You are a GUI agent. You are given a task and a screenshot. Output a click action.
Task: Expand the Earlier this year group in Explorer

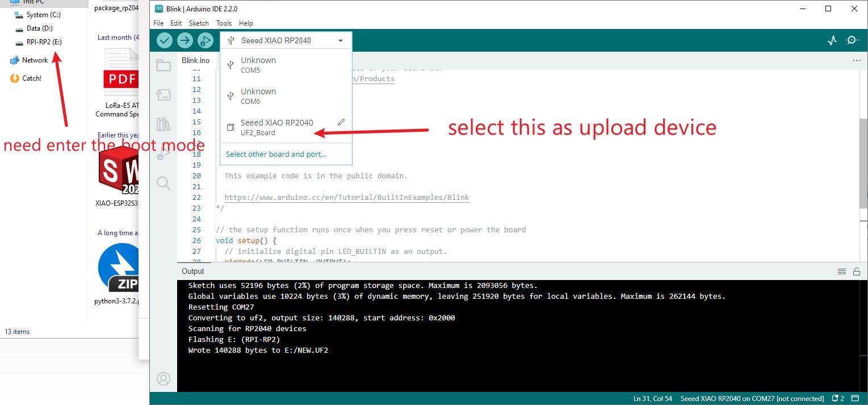click(119, 135)
